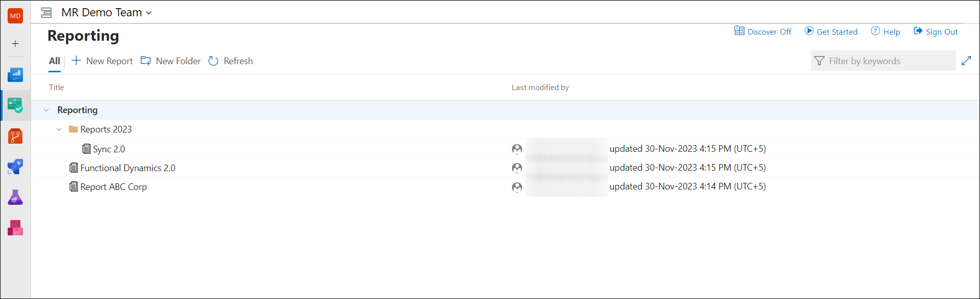Open Artifacts from the sidebar

(15, 228)
